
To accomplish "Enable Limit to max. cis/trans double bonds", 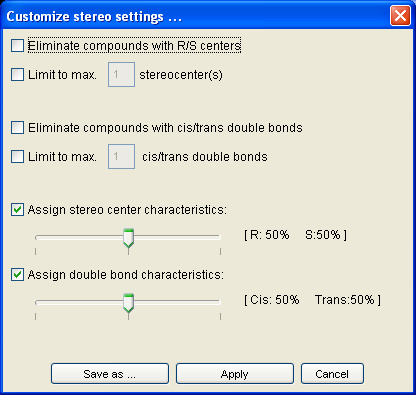I will pos(17,157).
